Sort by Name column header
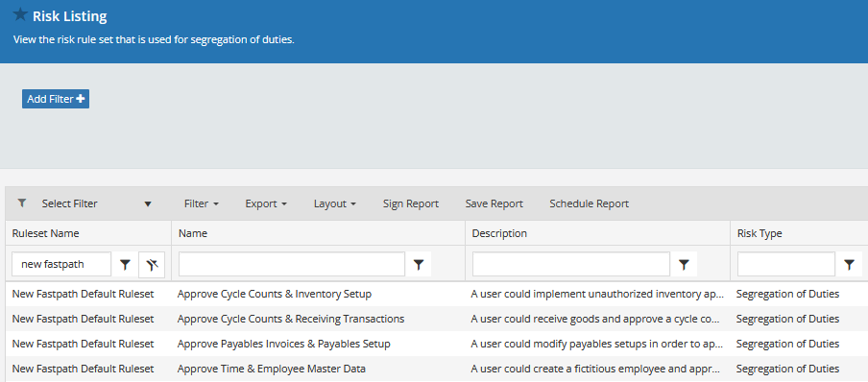The image size is (868, 382). (193, 233)
